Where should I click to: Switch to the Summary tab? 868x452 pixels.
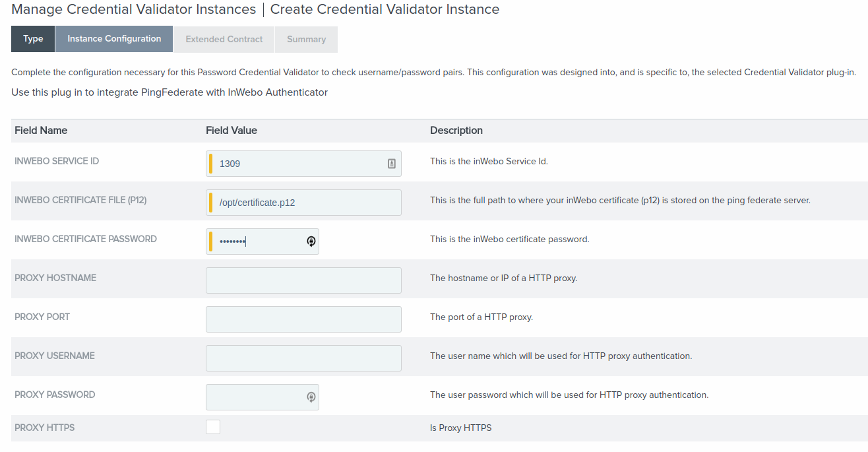306,40
